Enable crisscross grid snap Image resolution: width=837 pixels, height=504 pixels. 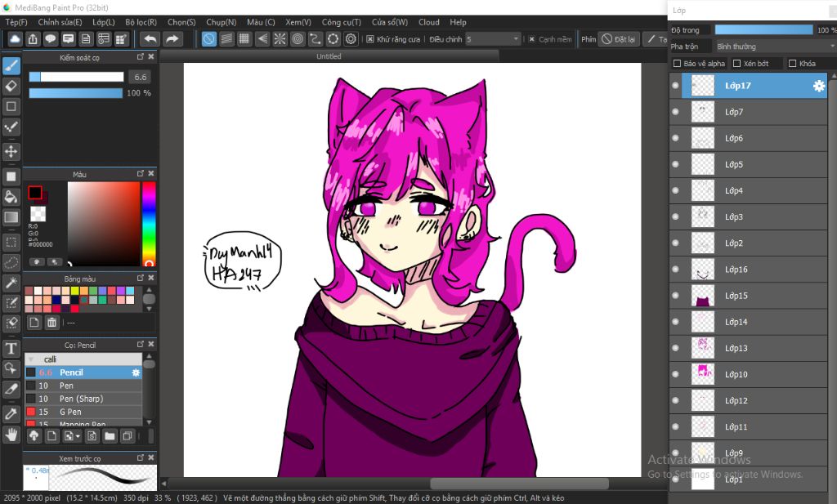(x=244, y=39)
